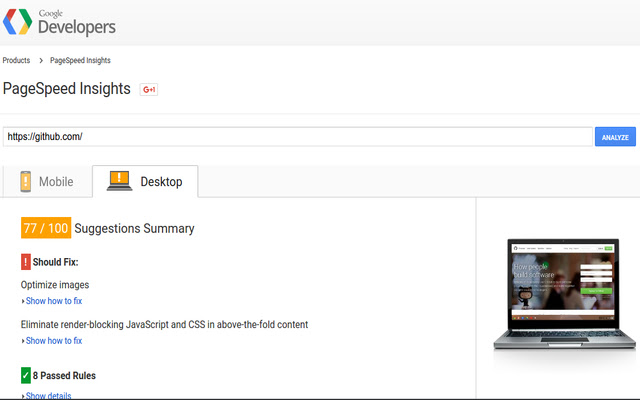Open the laptop screenshot preview of GitHub
The height and width of the screenshot is (400, 640).
pyautogui.click(x=564, y=294)
